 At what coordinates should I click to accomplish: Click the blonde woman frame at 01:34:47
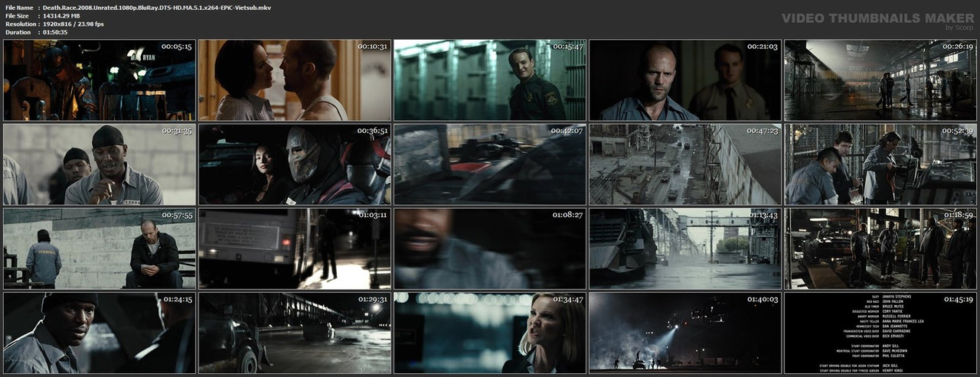tap(490, 333)
